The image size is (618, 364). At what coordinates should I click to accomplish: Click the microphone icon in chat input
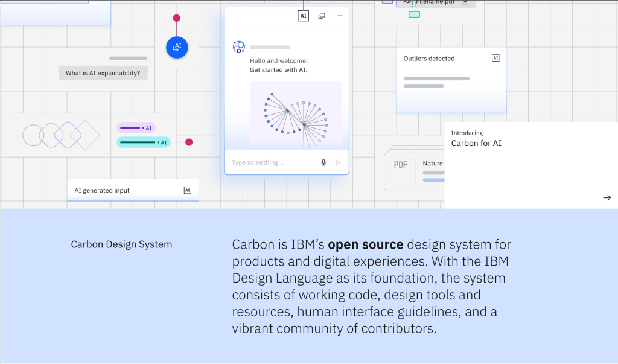point(323,162)
